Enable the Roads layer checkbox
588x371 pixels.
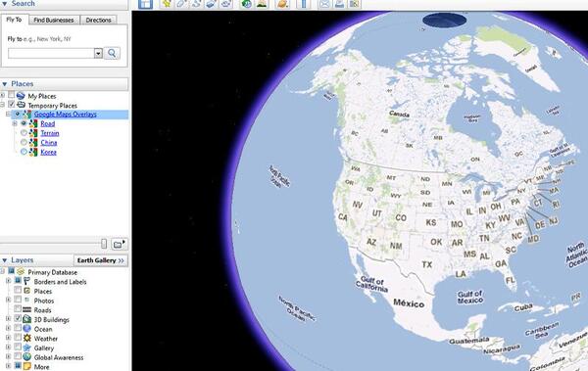tap(18, 309)
